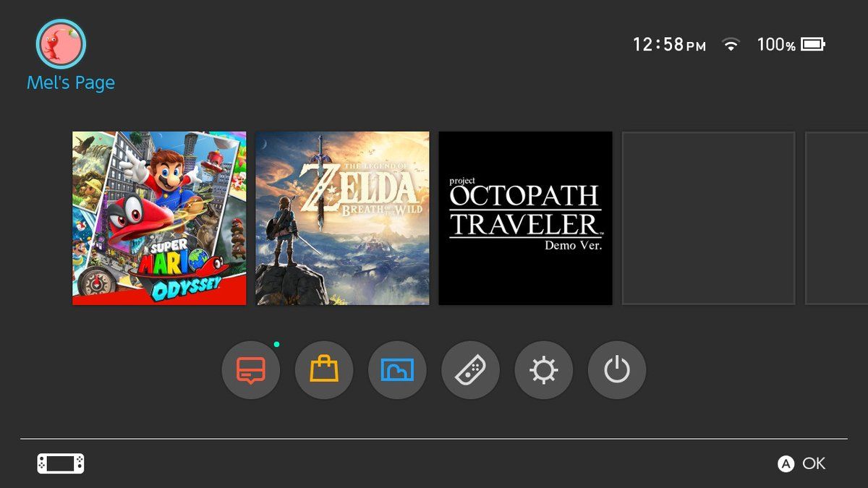Select the Sleep Mode power icon
Viewport: 868px width, 488px height.
pyautogui.click(x=617, y=371)
